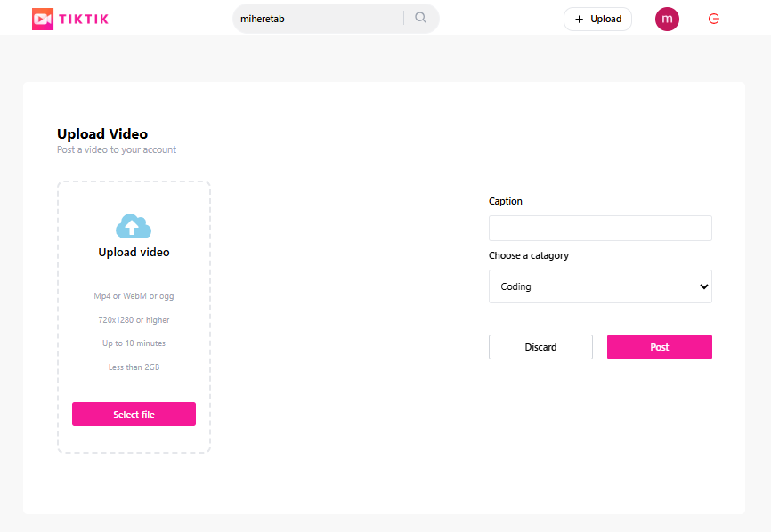Click the 'Choose a catagory' label
Screen dimensions: 771x532
coord(529,256)
